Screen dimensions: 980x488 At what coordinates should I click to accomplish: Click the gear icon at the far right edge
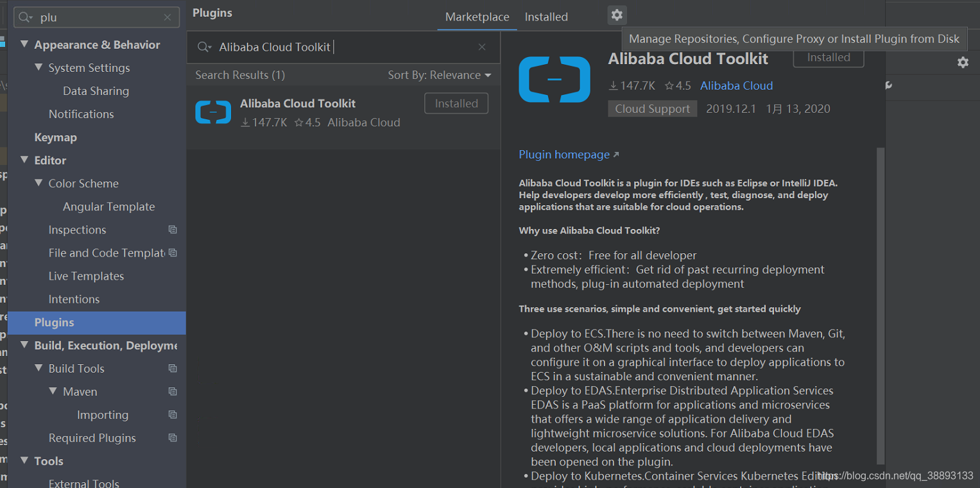[x=963, y=62]
